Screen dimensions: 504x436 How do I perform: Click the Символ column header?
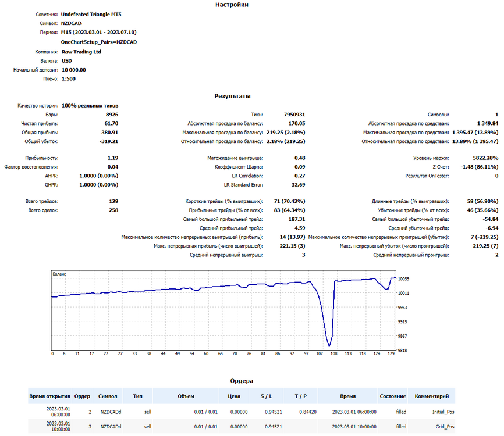click(108, 396)
